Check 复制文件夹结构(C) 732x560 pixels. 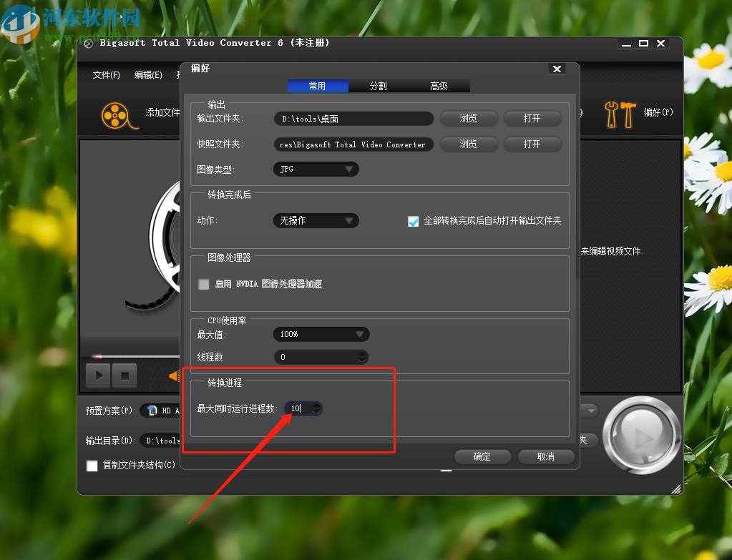pyautogui.click(x=92, y=466)
